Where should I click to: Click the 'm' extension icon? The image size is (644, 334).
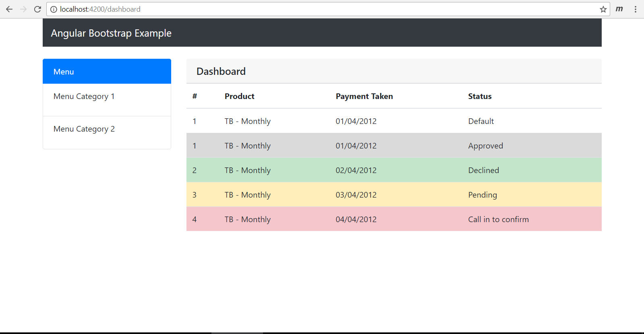tap(619, 9)
